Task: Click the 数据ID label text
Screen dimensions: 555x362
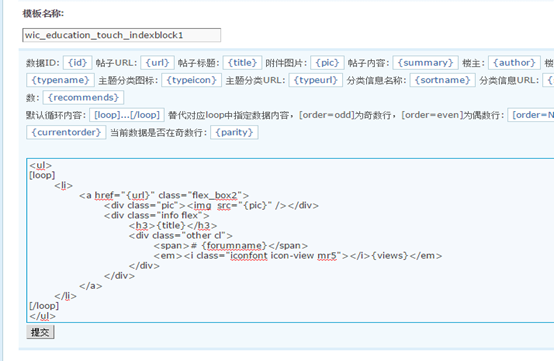Action: 43,63
